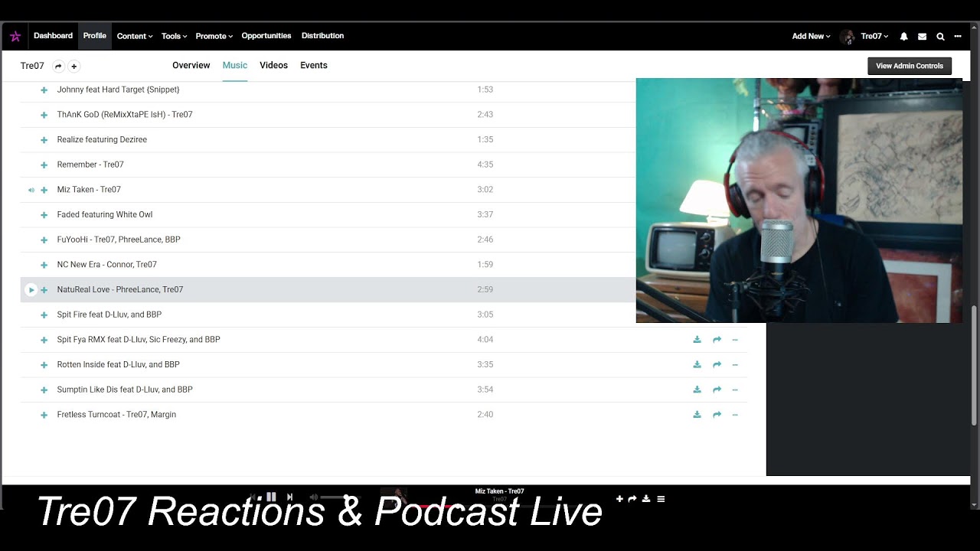Add Spit Fire feat D-Lluv via plus
This screenshot has width=980, height=551.
pos(44,315)
